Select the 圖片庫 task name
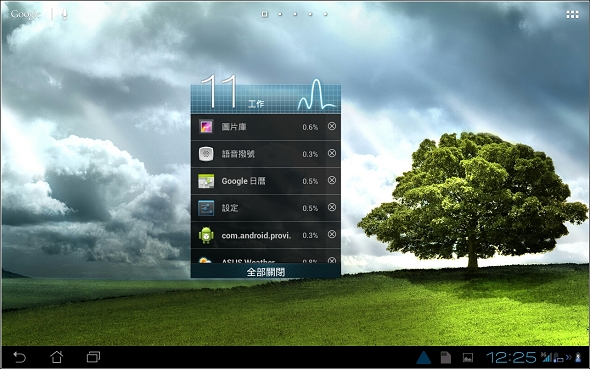 [234, 127]
